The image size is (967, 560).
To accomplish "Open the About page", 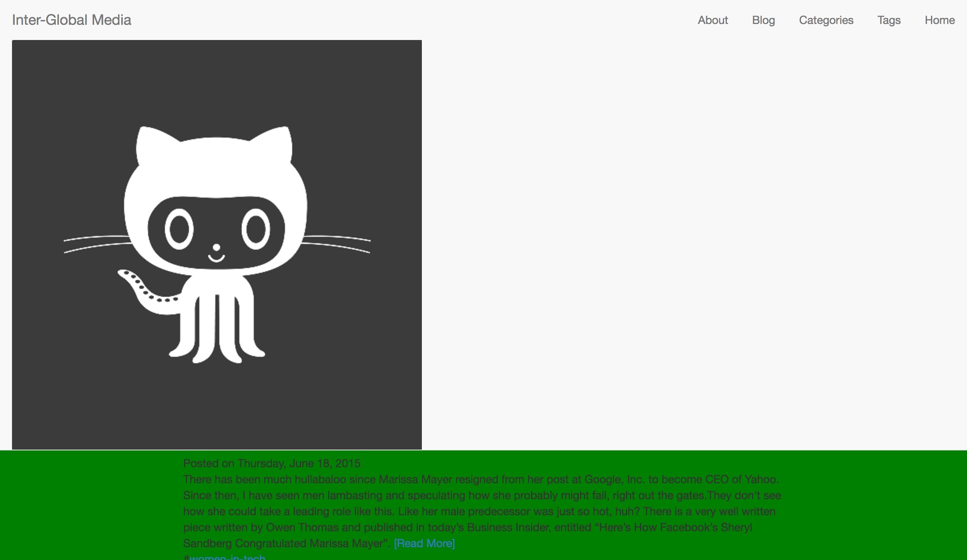I will point(713,20).
